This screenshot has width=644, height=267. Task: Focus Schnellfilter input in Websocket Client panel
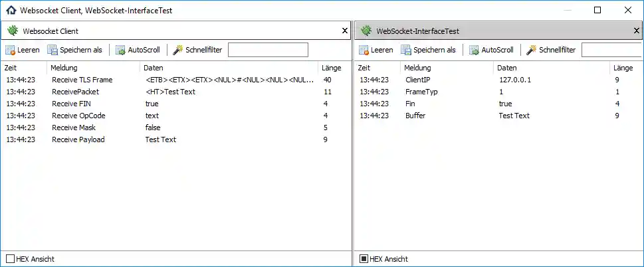click(x=268, y=50)
